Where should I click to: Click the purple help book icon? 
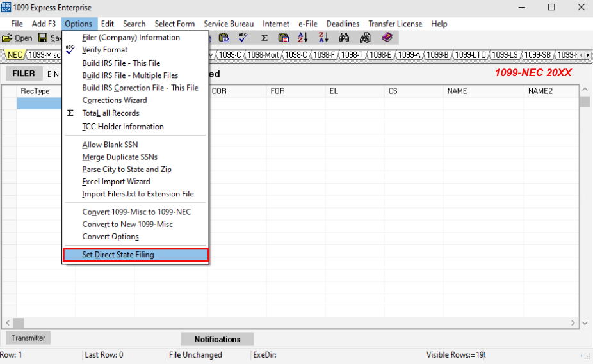[387, 37]
